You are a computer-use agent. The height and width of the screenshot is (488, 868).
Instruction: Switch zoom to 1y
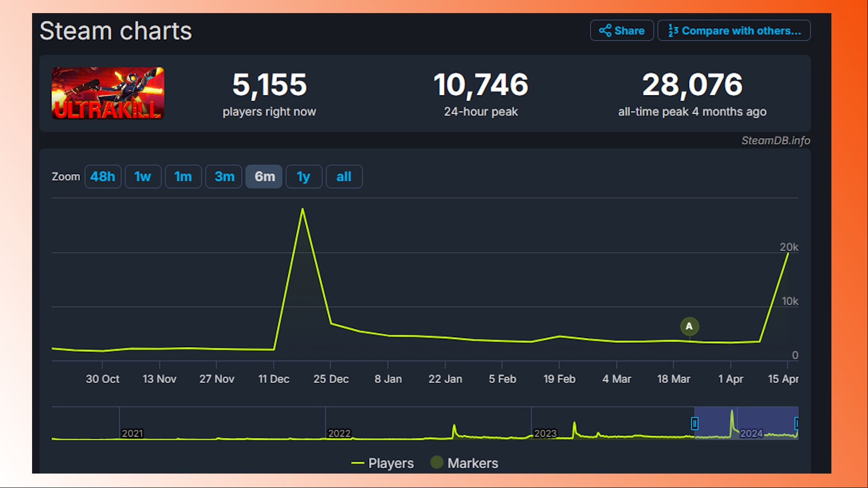click(304, 177)
